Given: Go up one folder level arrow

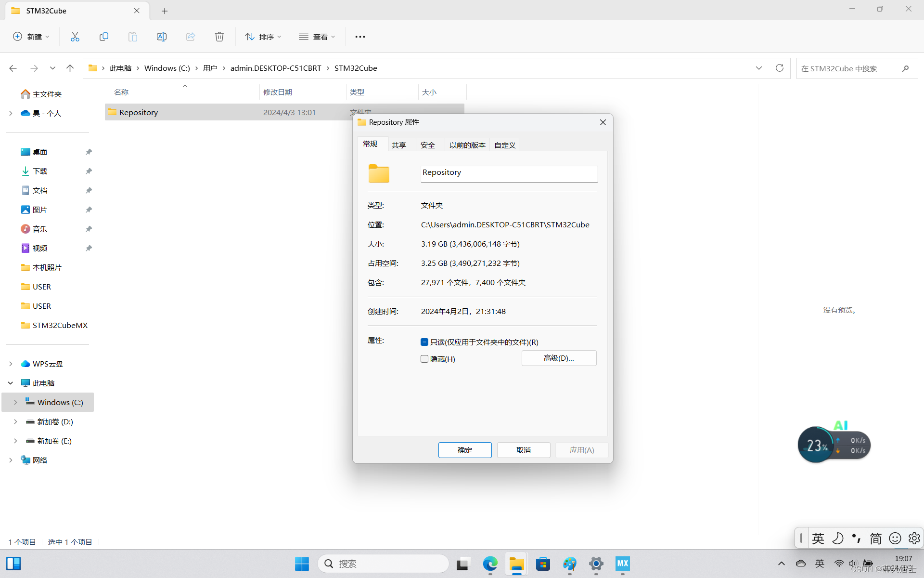Looking at the screenshot, I should coord(70,68).
